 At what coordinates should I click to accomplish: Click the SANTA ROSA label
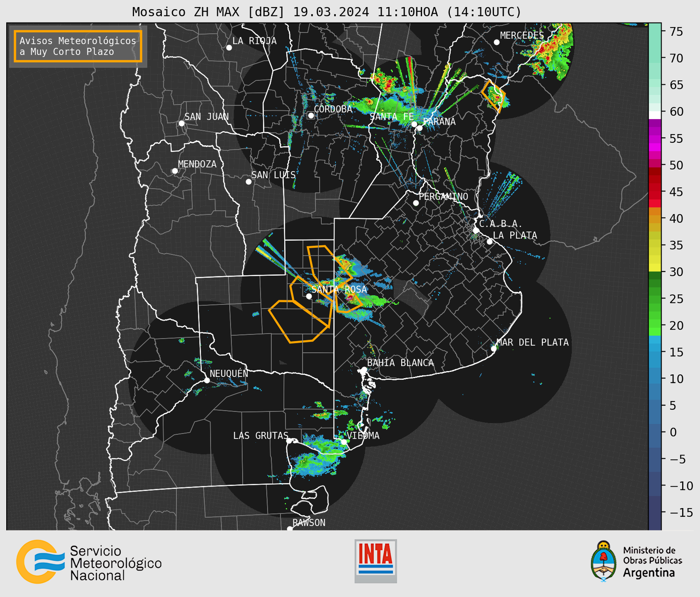(339, 289)
